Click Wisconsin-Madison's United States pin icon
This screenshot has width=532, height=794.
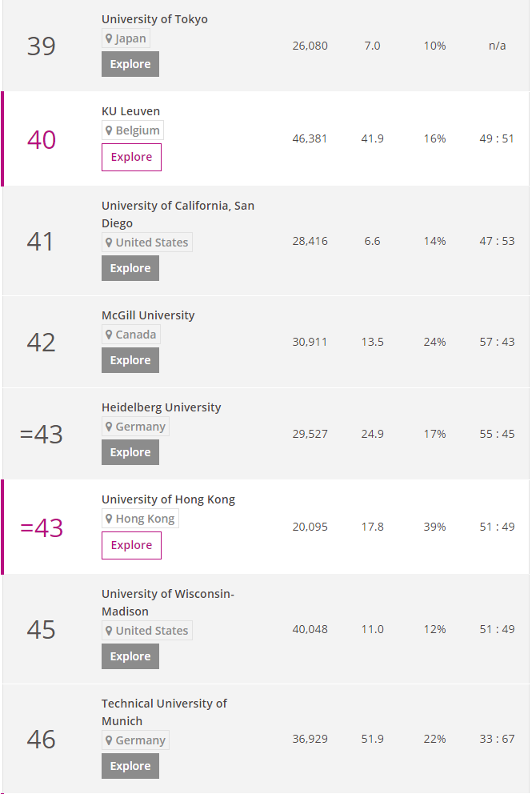(x=109, y=631)
